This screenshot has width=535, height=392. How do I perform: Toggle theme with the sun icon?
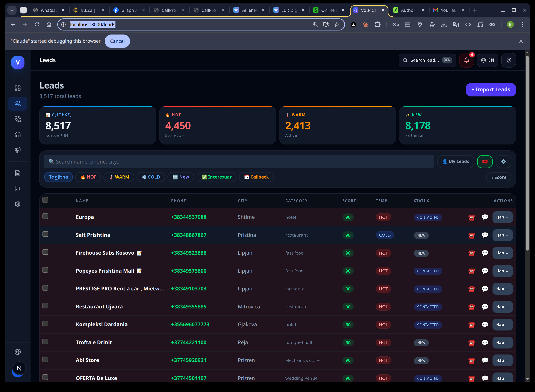509,60
